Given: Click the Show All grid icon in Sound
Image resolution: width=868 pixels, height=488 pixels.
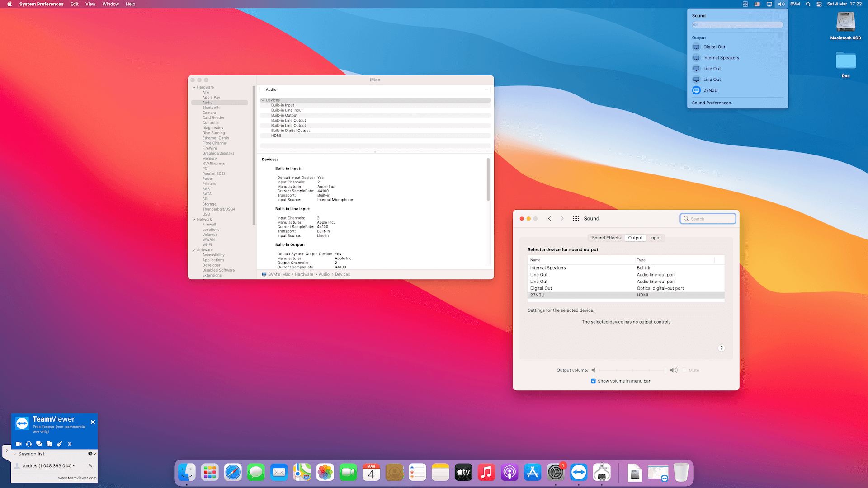Looking at the screenshot, I should coord(576,219).
